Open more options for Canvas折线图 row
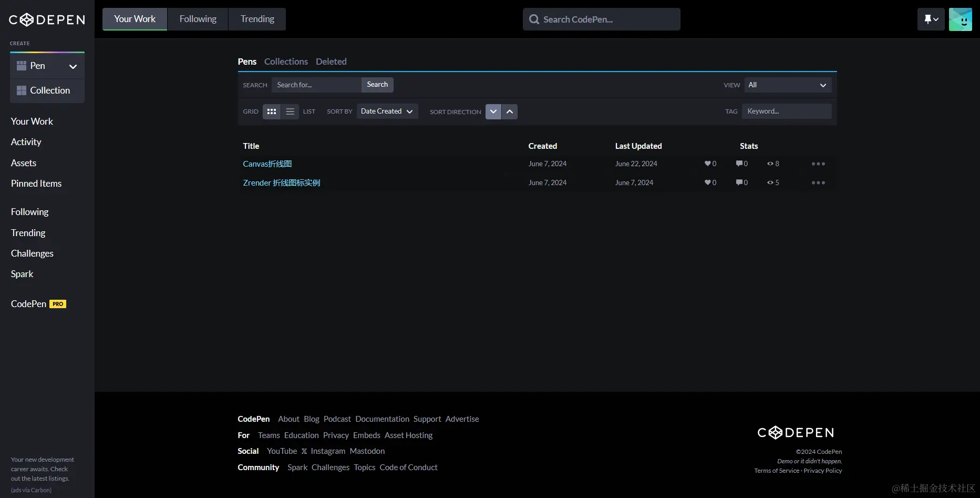 coord(818,164)
